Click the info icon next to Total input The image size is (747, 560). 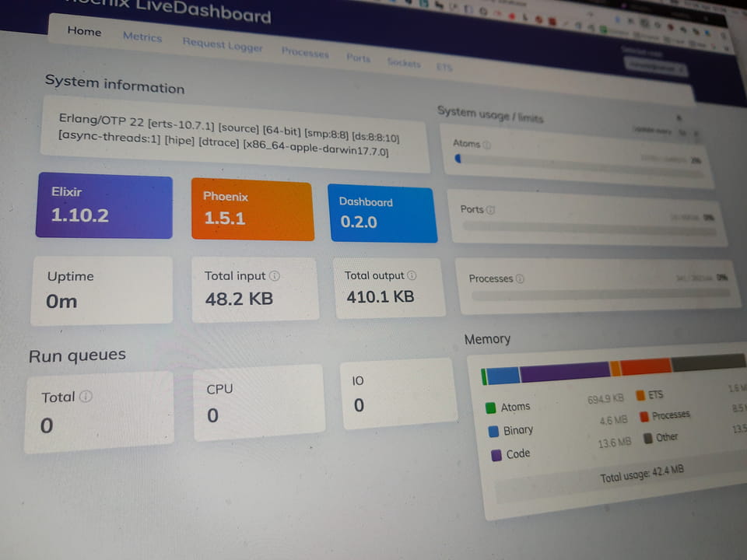click(275, 276)
